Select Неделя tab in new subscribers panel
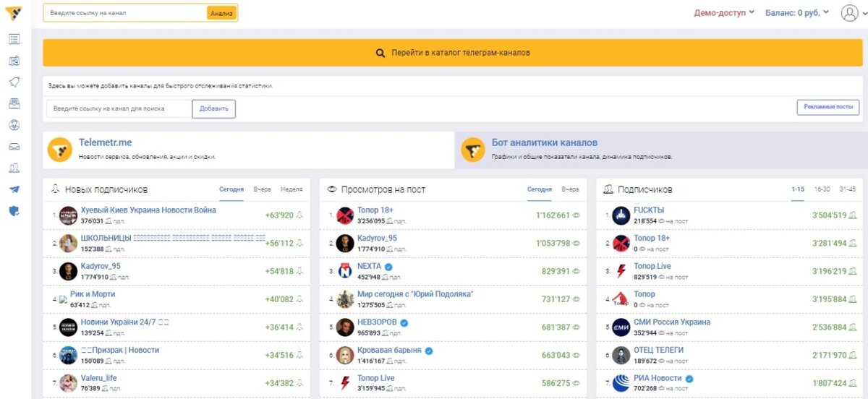868x399 pixels. click(292, 189)
